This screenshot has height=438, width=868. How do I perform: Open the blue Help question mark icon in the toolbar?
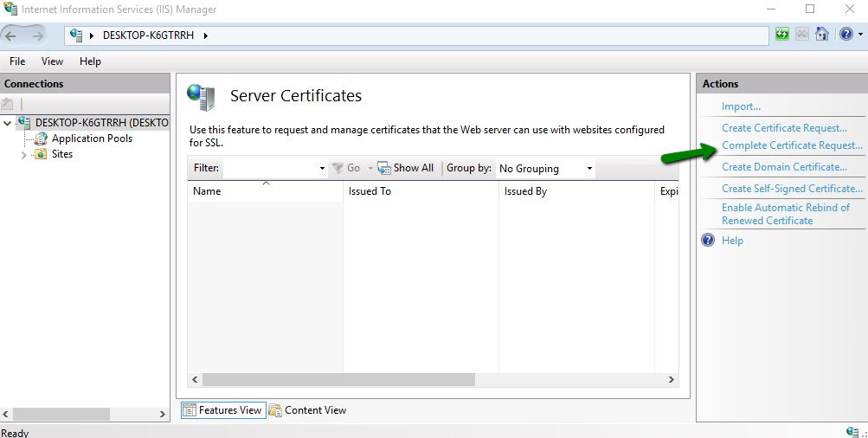pos(845,35)
